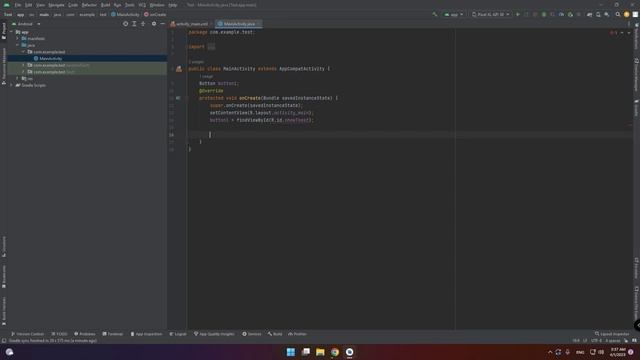Open the App Quality Insights tool window
This screenshot has height=360, width=640.
pos(214,334)
